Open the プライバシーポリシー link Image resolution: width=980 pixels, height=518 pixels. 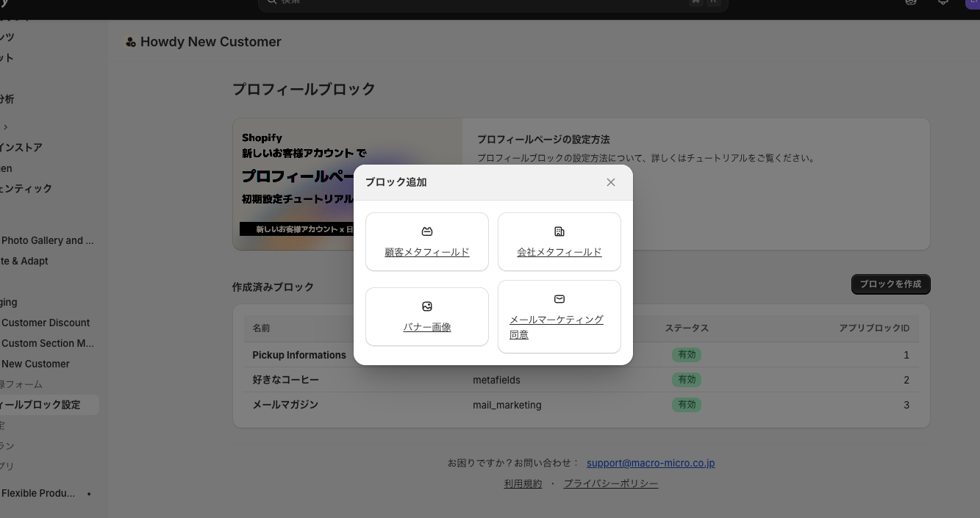tap(611, 483)
